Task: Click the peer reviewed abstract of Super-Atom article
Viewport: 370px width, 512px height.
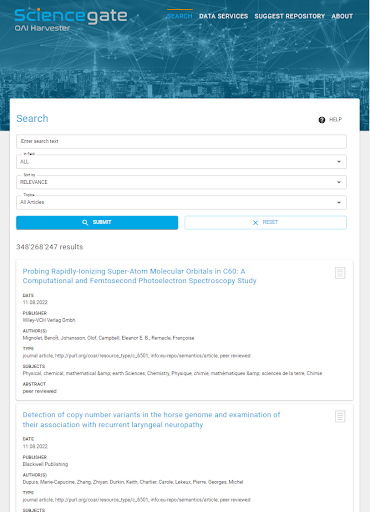Action: coord(40,391)
